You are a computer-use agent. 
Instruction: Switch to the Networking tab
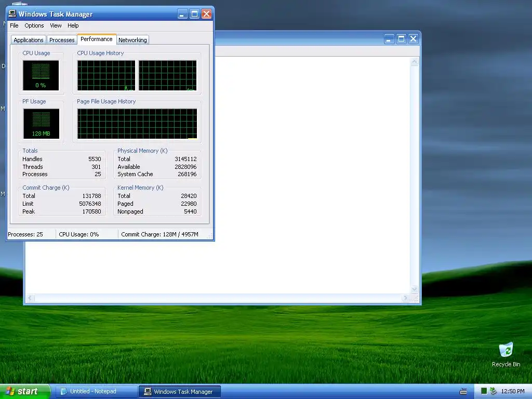click(132, 40)
